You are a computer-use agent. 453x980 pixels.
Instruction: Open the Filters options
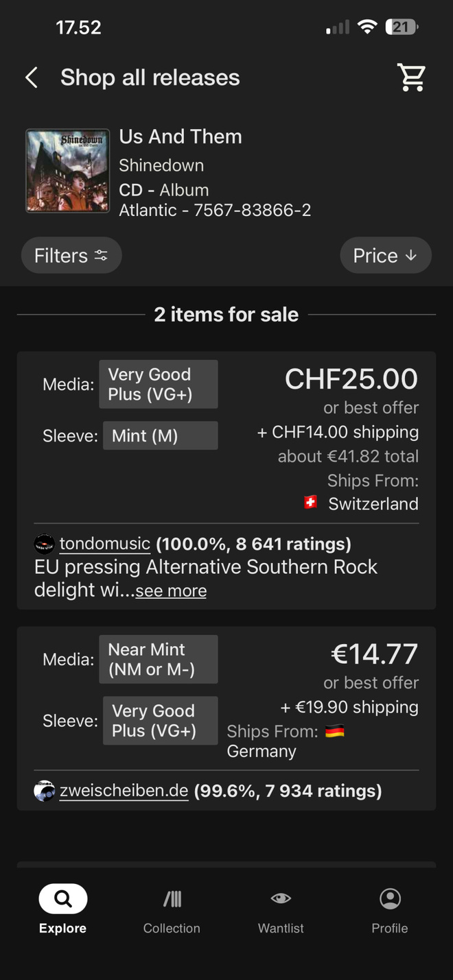click(x=71, y=256)
